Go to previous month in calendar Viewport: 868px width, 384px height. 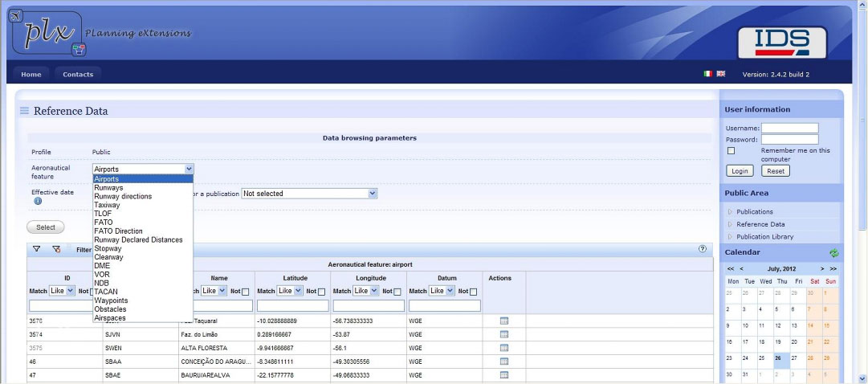pos(741,269)
